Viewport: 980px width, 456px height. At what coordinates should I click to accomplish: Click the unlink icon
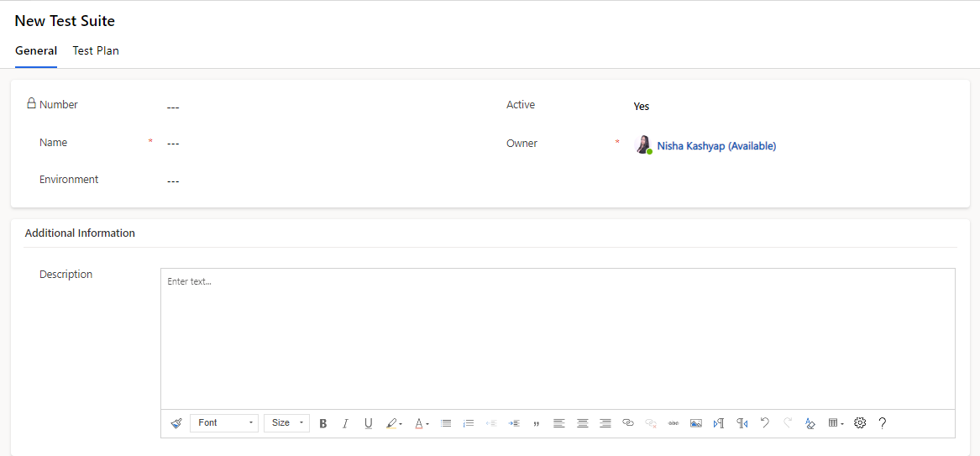[651, 423]
